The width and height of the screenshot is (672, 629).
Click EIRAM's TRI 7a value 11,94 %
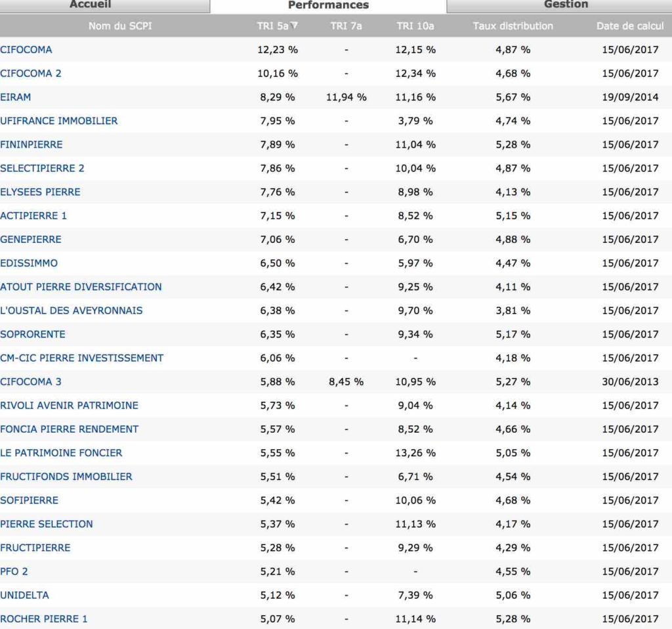pyautogui.click(x=346, y=97)
